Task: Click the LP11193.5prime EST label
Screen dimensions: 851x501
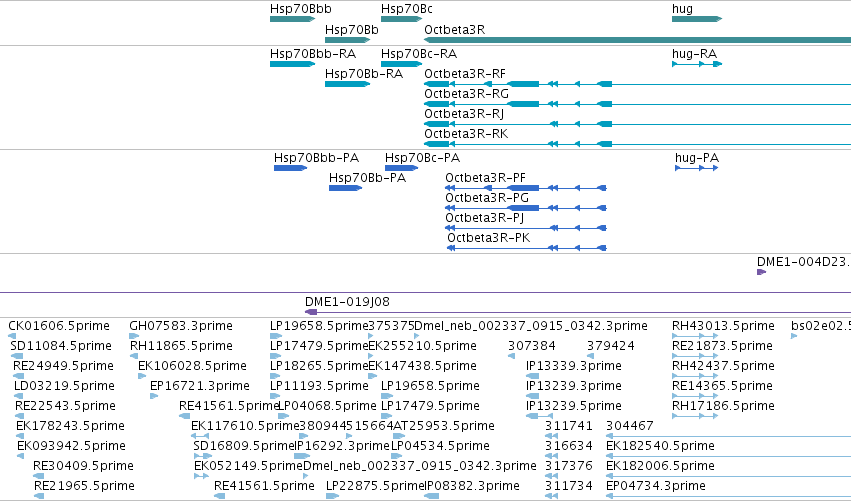Action: [x=319, y=386]
